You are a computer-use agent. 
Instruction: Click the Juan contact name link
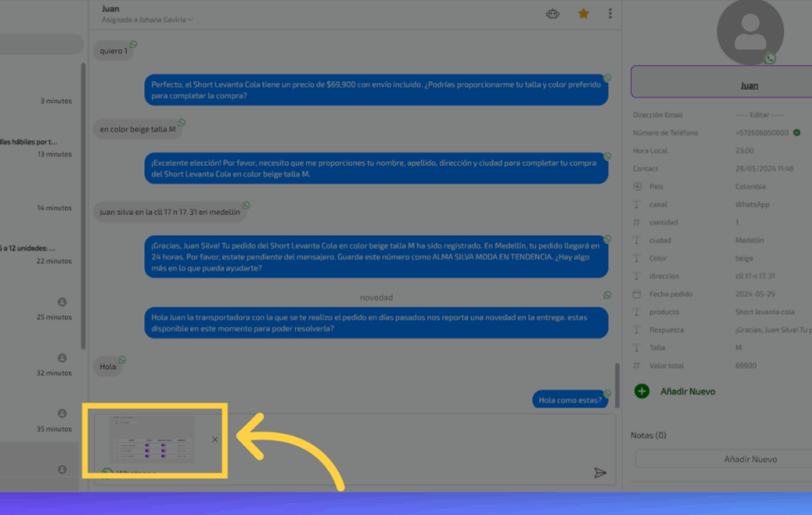[x=749, y=86]
